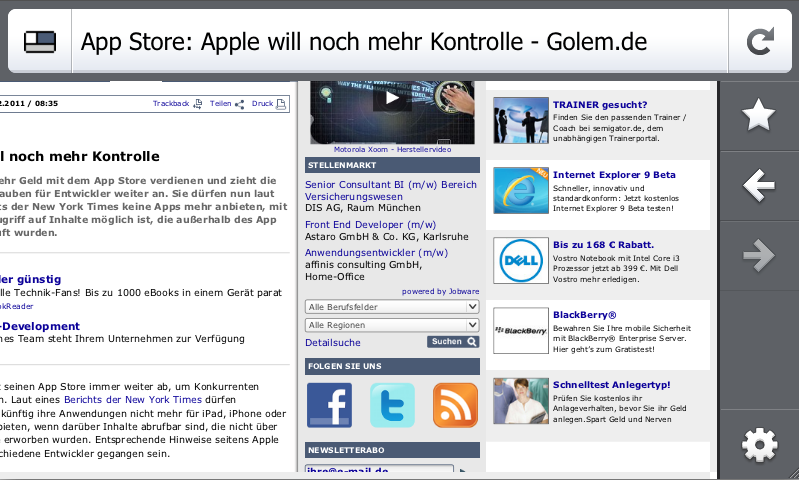Screen dimensions: 799x480
Task: Open Anwendungsentwickler (m/w) job link
Action: [x=376, y=253]
